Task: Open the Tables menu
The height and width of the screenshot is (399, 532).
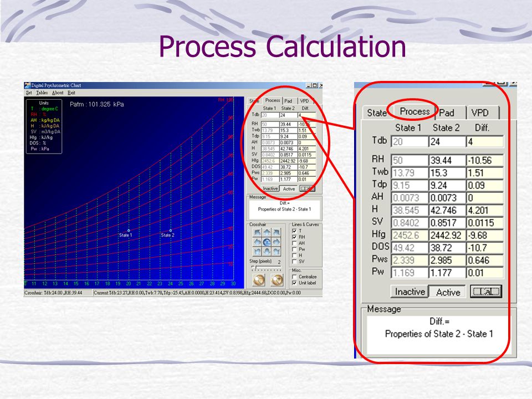Action: tap(42, 93)
